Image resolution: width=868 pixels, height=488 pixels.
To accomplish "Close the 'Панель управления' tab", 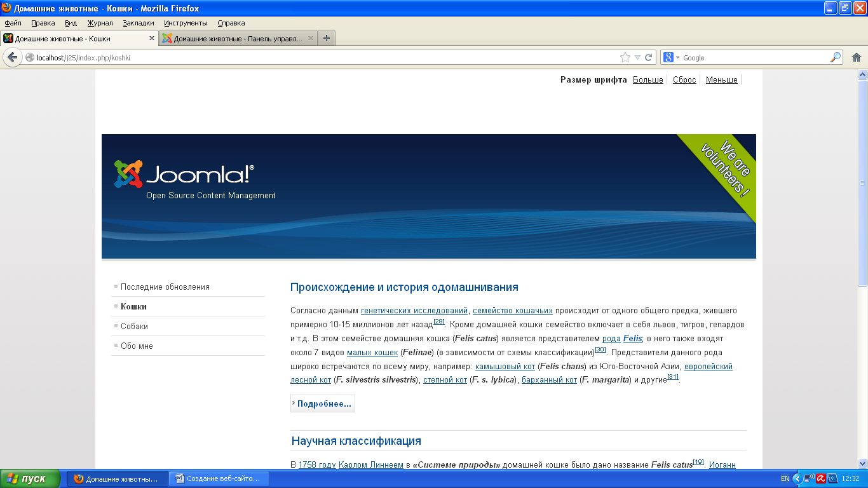I will point(311,38).
